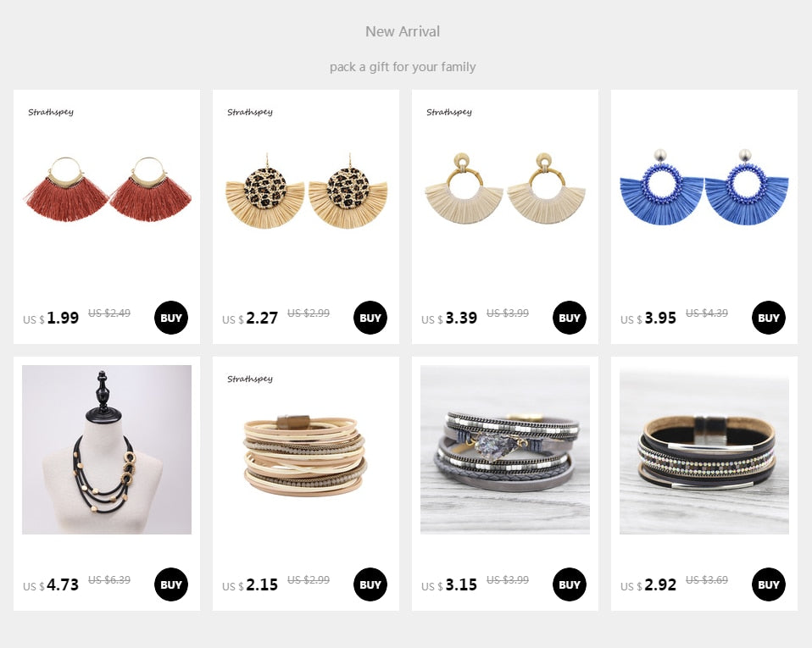Click BUY on the $3.15 gray bracelet
The height and width of the screenshot is (648, 812).
click(569, 584)
